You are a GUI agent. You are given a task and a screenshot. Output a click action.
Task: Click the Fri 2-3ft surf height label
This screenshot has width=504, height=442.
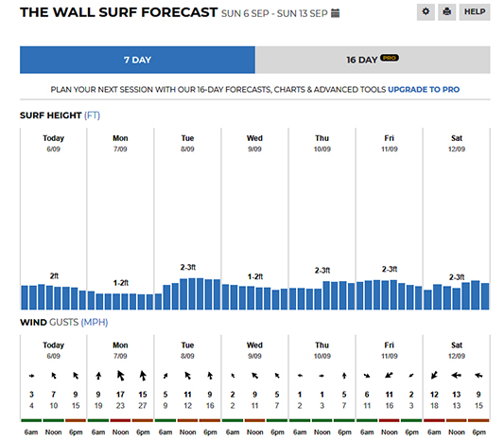tap(390, 269)
